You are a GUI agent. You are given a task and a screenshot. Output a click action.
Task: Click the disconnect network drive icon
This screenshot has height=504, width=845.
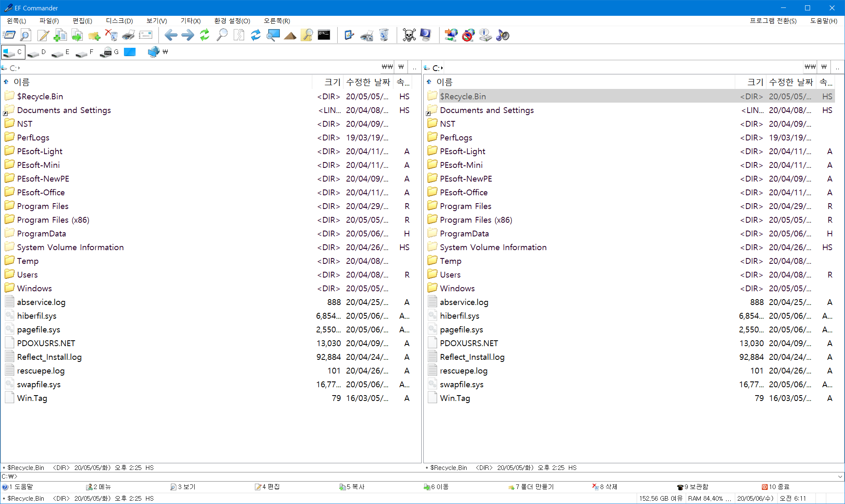pyautogui.click(x=468, y=35)
